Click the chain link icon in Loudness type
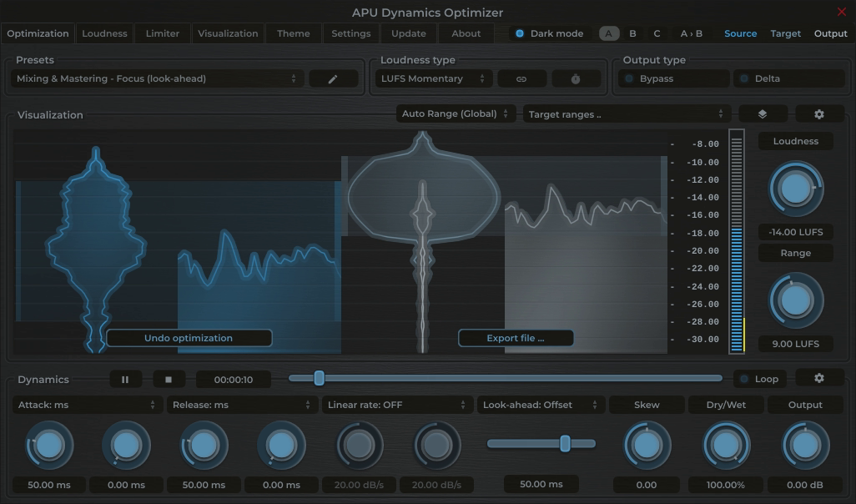The height and width of the screenshot is (504, 856). (x=521, y=78)
